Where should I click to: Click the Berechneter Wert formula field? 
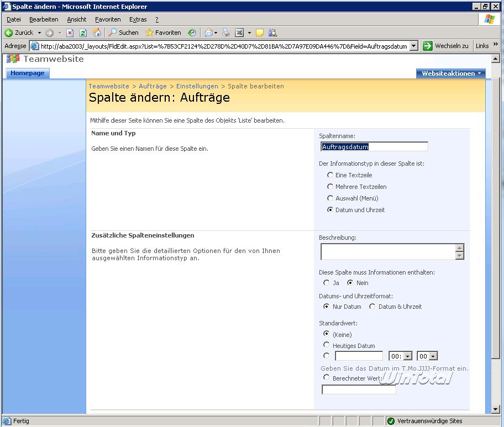pos(359,390)
